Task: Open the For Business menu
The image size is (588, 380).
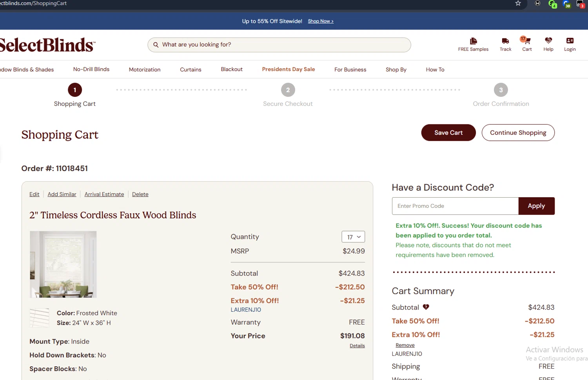Action: [350, 69]
